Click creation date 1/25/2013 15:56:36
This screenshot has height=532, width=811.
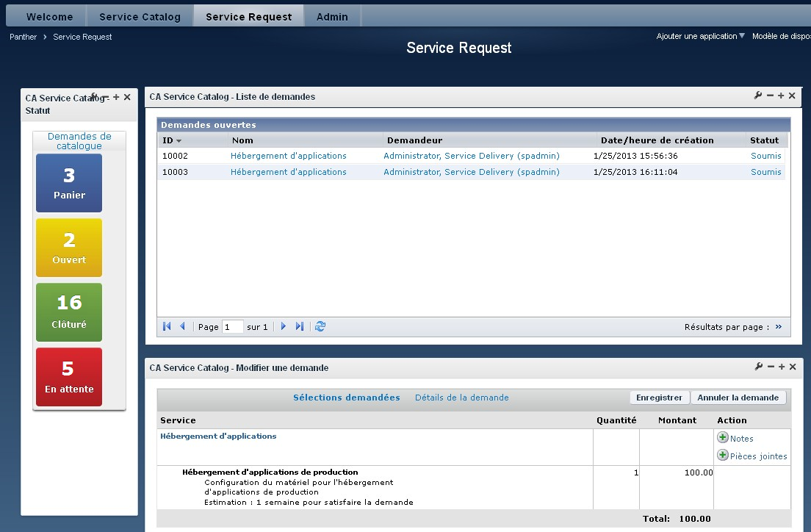[635, 156]
